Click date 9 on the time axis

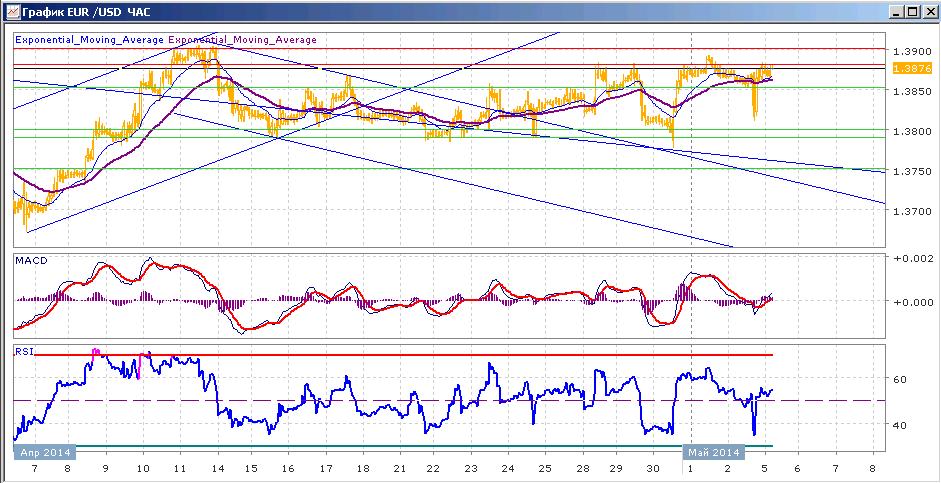[105, 467]
